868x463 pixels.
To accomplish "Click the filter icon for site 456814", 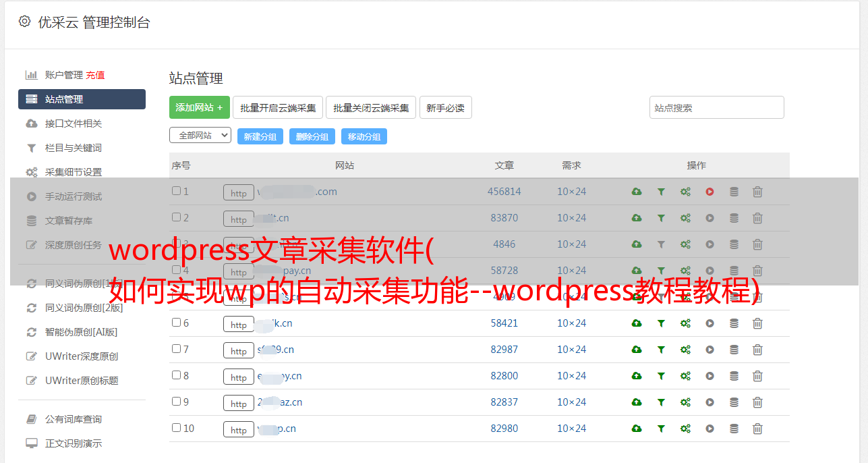I will pos(661,192).
